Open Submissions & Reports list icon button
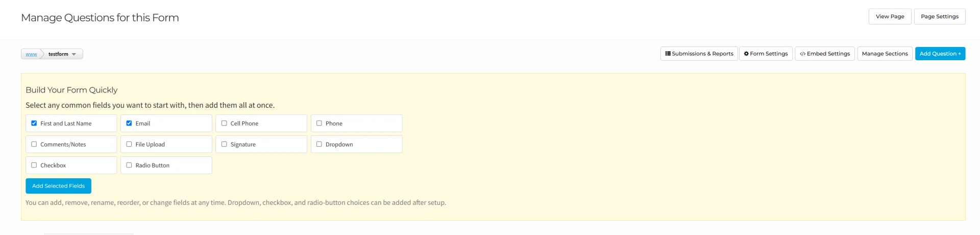This screenshot has width=980, height=235. point(699,54)
